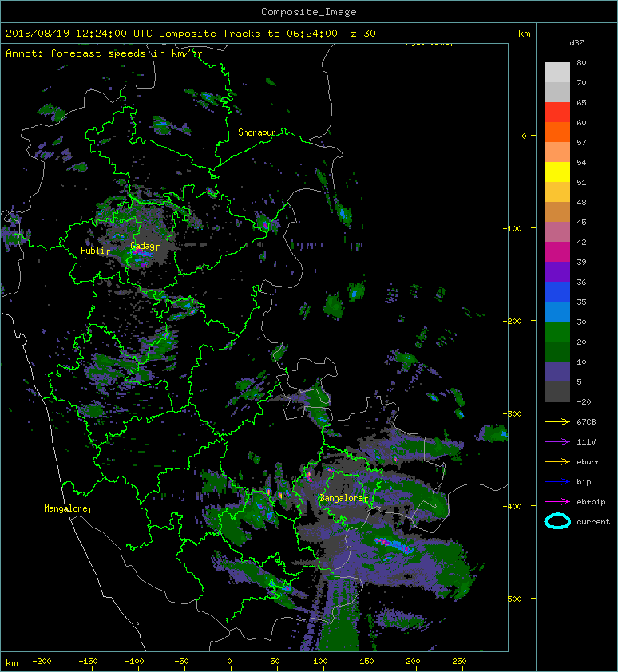Click the km unit label at top right
This screenshot has height=672, width=618.
pos(524,34)
